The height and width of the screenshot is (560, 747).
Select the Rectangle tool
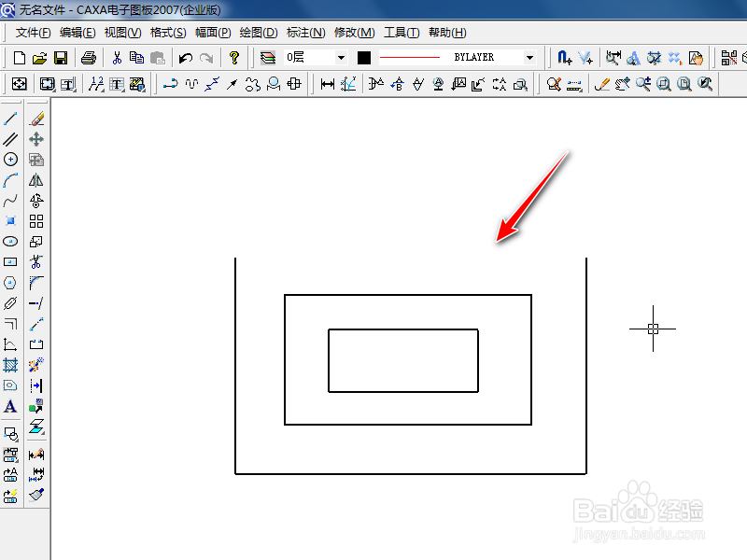pos(10,262)
